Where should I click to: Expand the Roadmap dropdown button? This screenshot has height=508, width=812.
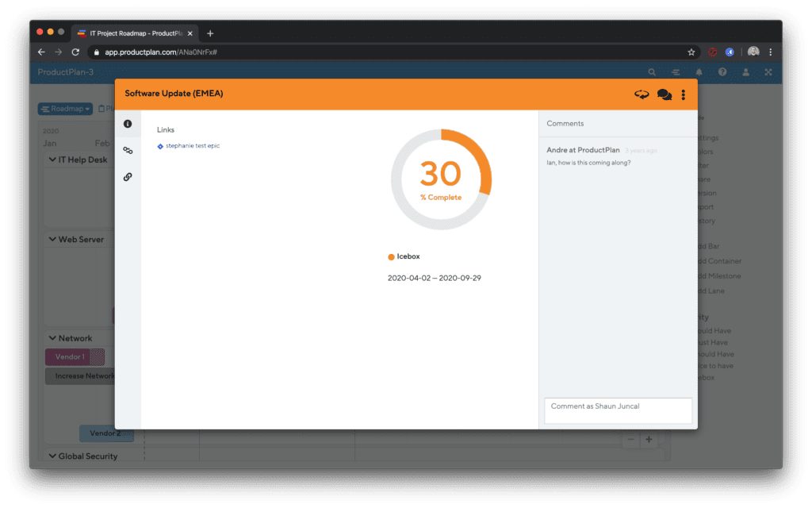click(x=64, y=108)
